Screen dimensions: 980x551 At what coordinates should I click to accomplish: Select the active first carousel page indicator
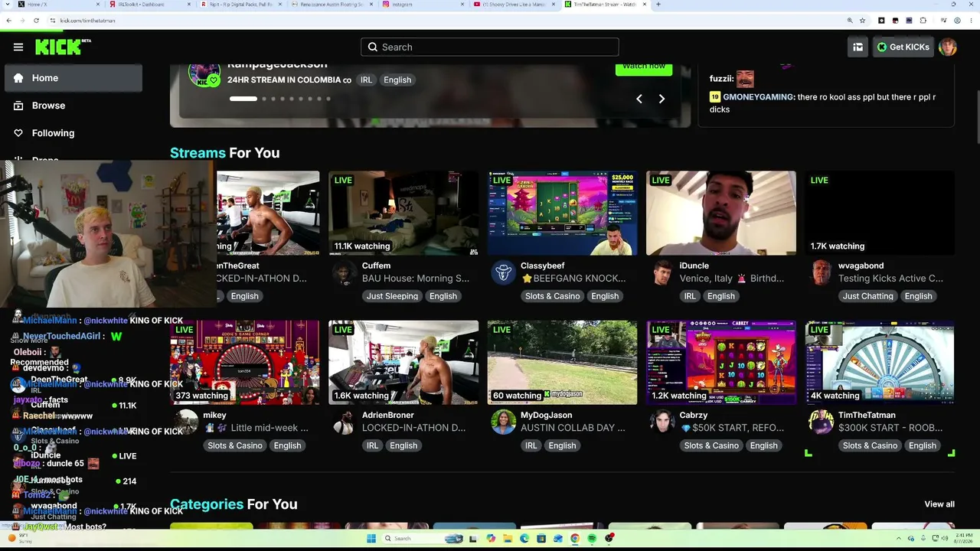tap(243, 99)
